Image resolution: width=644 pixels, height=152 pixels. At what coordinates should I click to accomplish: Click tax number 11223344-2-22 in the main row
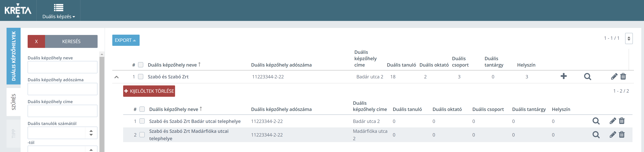pyautogui.click(x=268, y=77)
